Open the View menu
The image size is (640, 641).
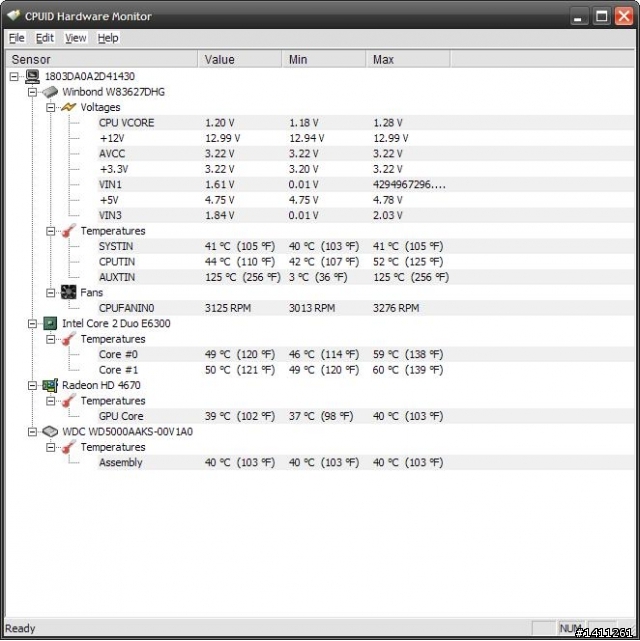(76, 38)
